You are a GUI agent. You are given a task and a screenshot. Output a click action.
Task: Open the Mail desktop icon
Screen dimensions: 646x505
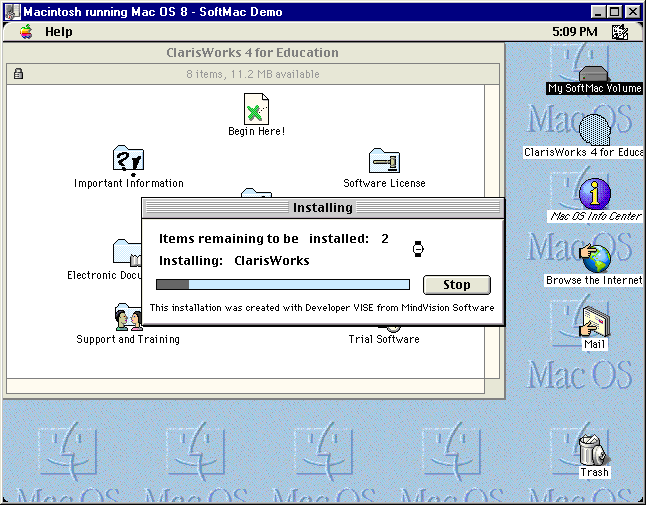pos(595,322)
